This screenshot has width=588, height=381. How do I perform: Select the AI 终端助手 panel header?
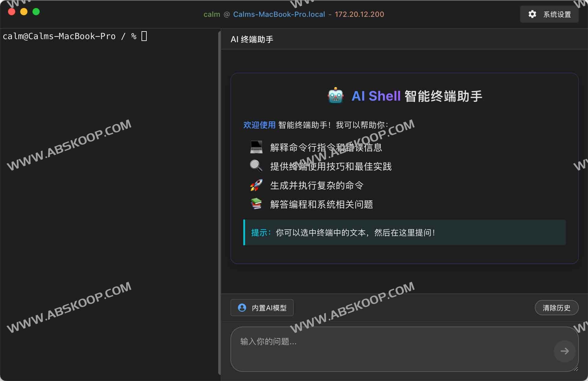coord(252,39)
